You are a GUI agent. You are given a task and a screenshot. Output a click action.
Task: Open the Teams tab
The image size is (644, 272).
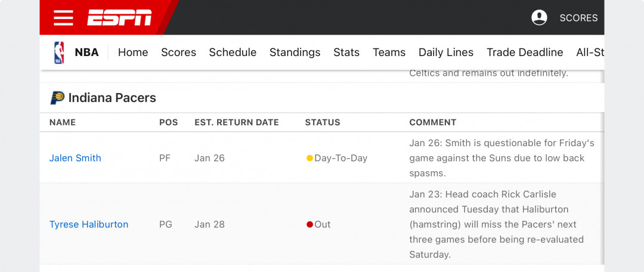(389, 52)
